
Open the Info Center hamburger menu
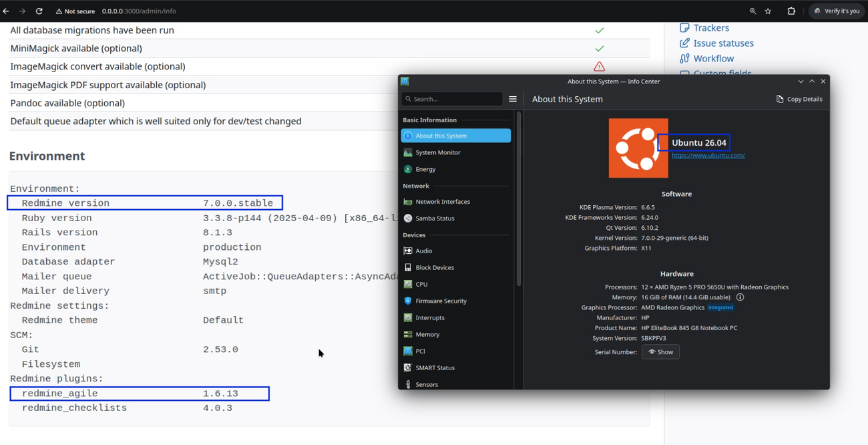[513, 99]
